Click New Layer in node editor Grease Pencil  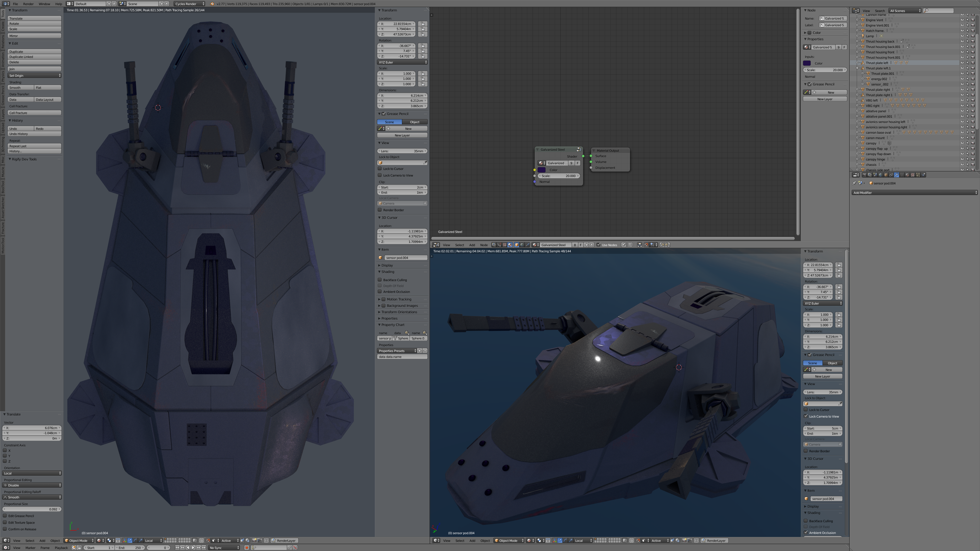[825, 99]
